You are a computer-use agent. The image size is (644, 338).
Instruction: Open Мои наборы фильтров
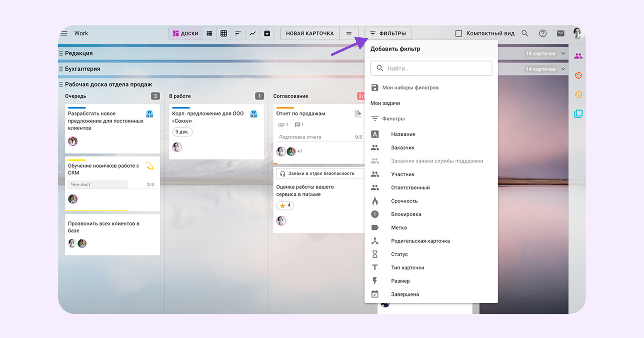coord(410,88)
